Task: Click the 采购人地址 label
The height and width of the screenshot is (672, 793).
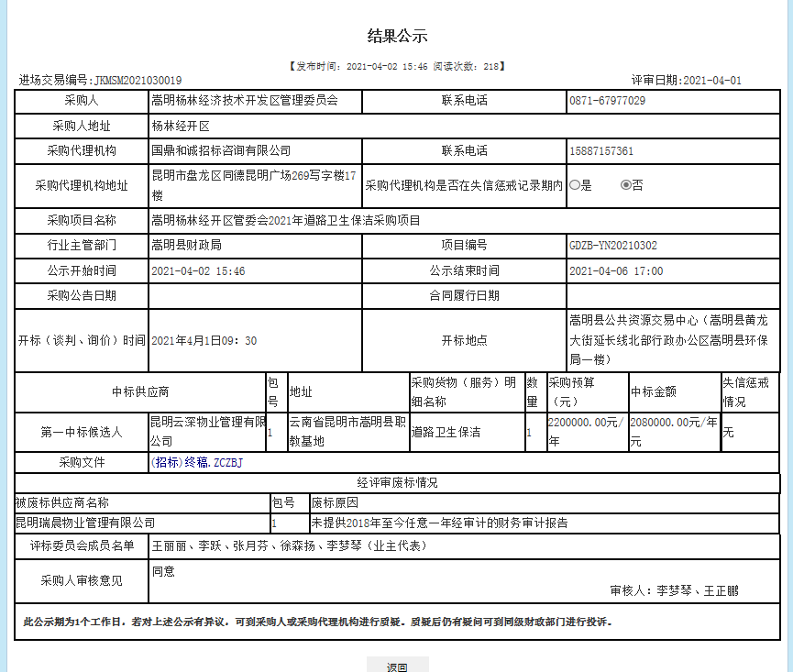Action: [x=82, y=126]
